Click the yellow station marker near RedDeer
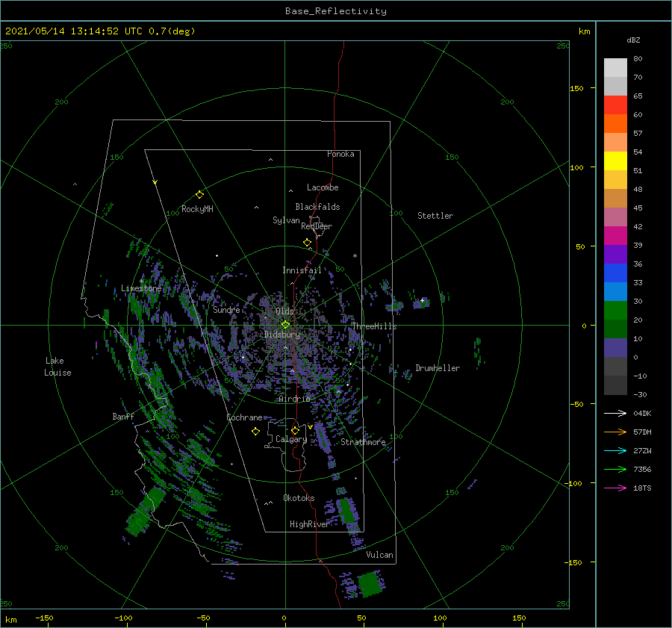Screen dimensions: 672x628 point(308,243)
